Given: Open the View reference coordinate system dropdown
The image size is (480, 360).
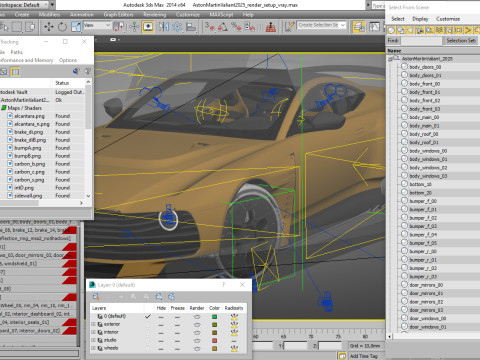Looking at the screenshot, I should click(x=97, y=25).
